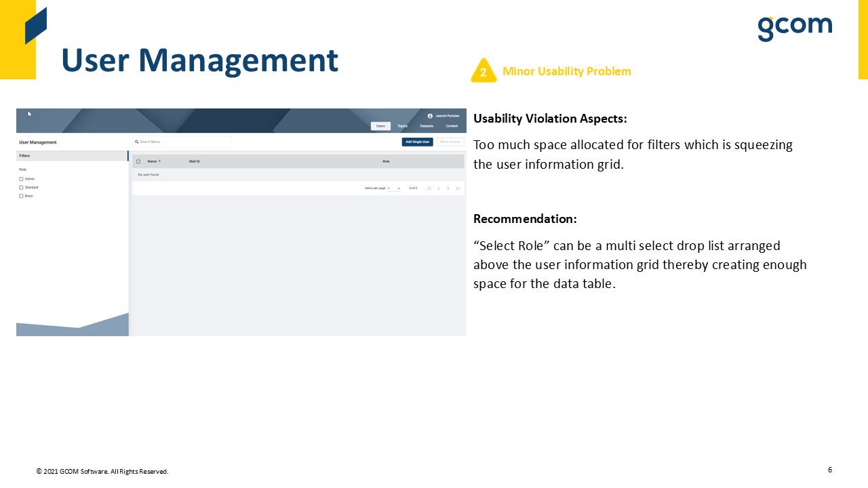Click the gcom logo

pyautogui.click(x=794, y=28)
